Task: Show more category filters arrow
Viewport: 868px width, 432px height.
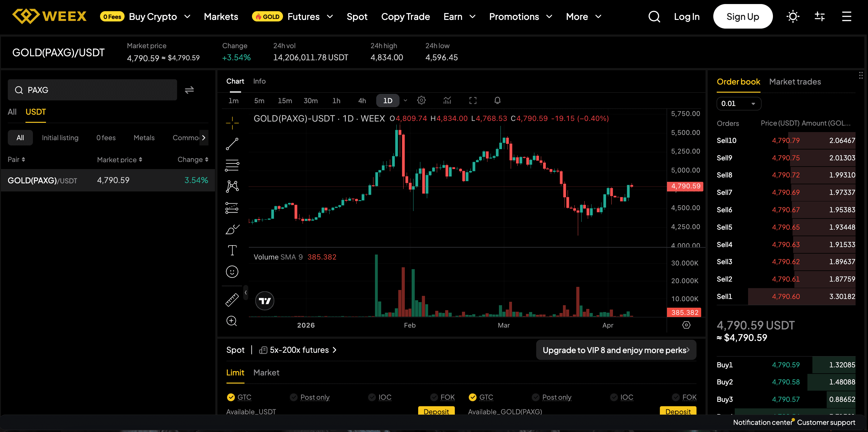Action: [x=203, y=137]
